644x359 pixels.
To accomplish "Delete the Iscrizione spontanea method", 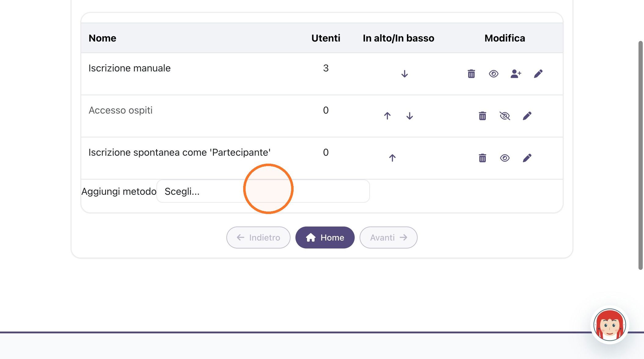I will (x=482, y=158).
